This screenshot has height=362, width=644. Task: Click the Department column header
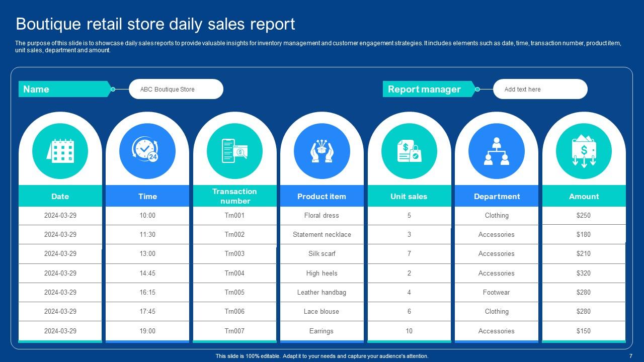497,196
